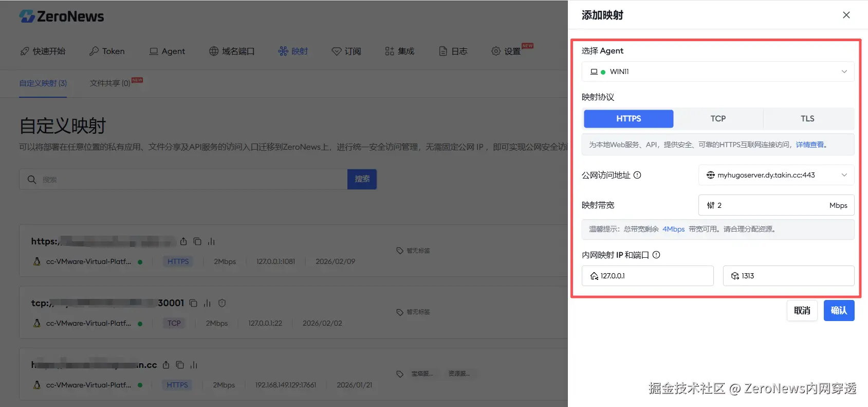Click the shield icon on the tcp 30001 mapping
This screenshot has width=868, height=407.
[x=222, y=303]
